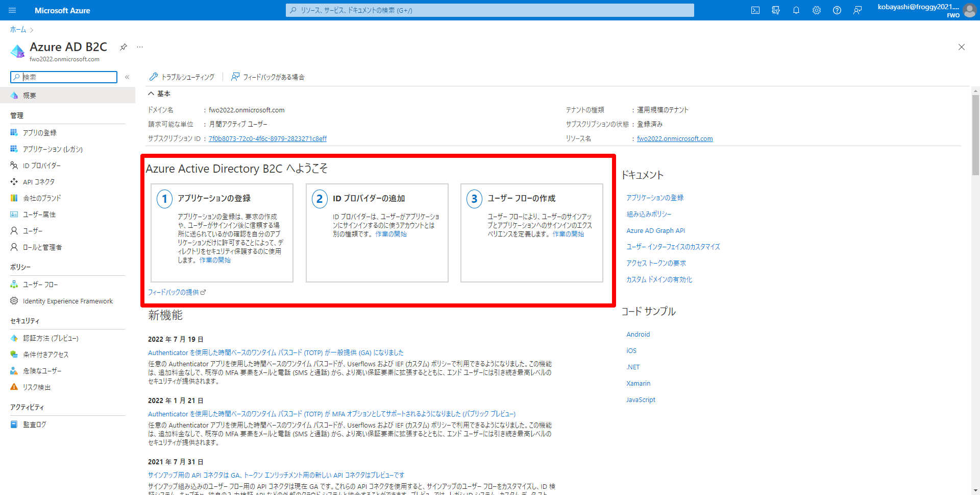
Task: Open help question mark icon
Action: click(x=837, y=10)
